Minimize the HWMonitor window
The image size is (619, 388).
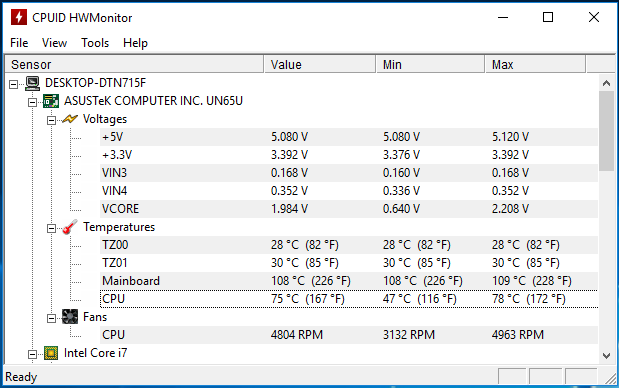503,17
